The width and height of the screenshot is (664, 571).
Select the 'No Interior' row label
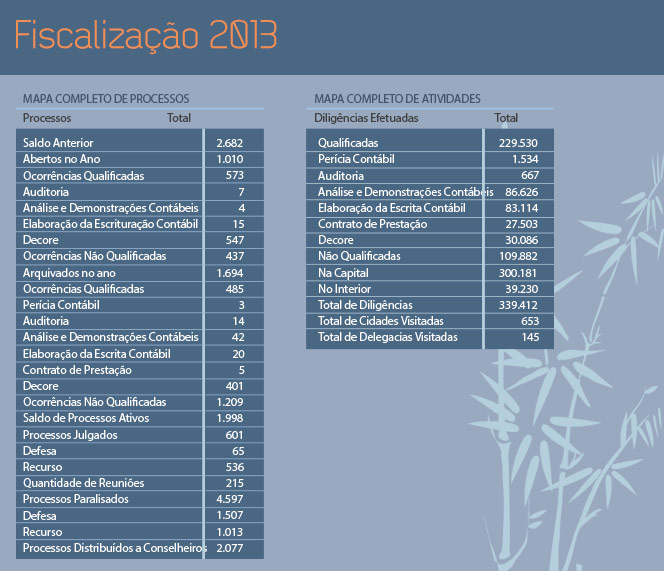pyautogui.click(x=344, y=289)
